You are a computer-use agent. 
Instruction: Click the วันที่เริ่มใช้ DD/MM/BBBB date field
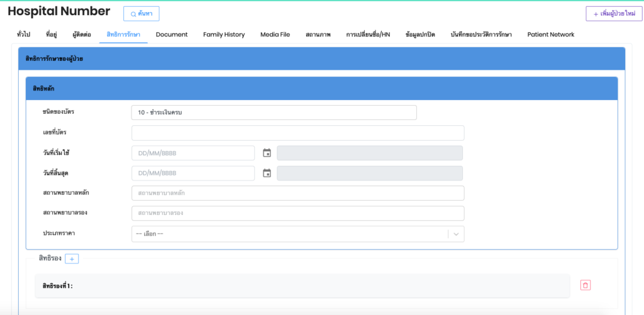click(x=193, y=153)
